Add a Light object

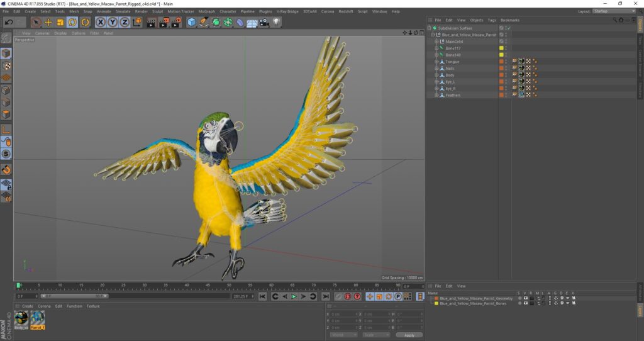click(277, 22)
